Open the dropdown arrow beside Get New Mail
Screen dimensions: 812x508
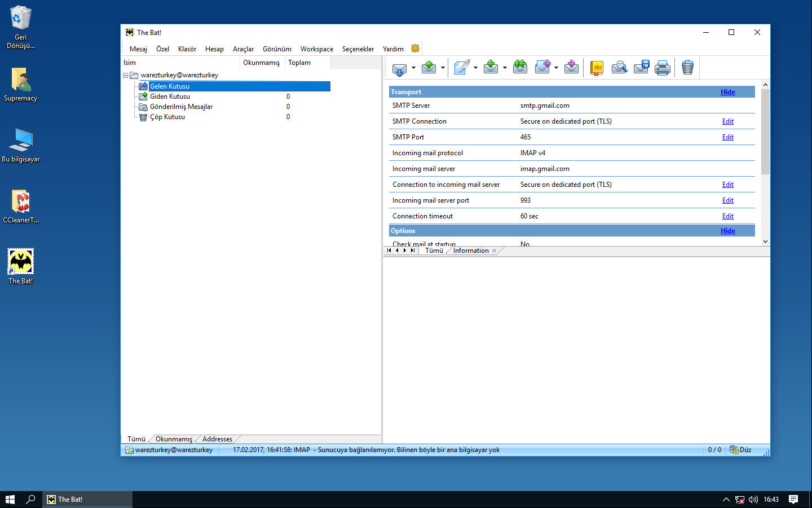(x=413, y=68)
